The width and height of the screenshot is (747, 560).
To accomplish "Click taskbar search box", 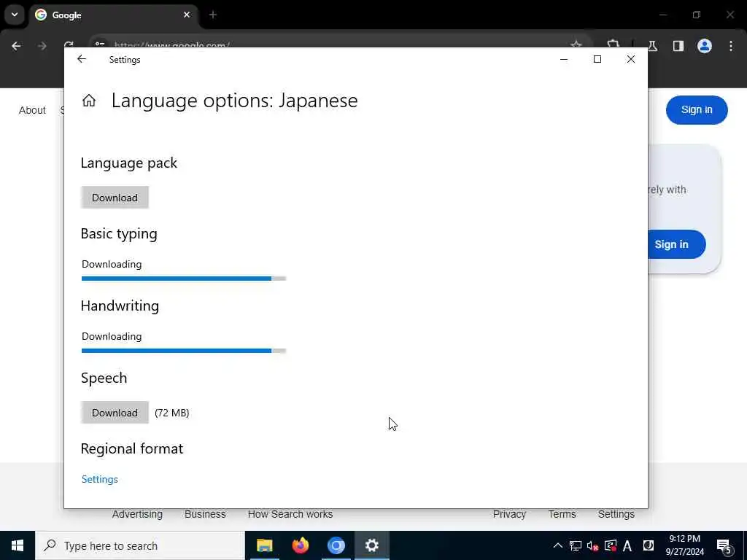I will coord(140,545).
